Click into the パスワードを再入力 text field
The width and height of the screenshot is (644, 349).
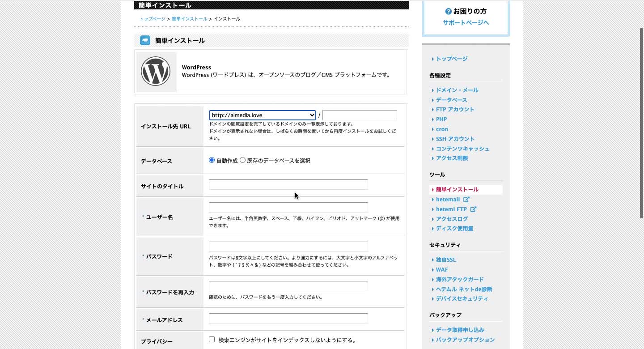tap(288, 286)
